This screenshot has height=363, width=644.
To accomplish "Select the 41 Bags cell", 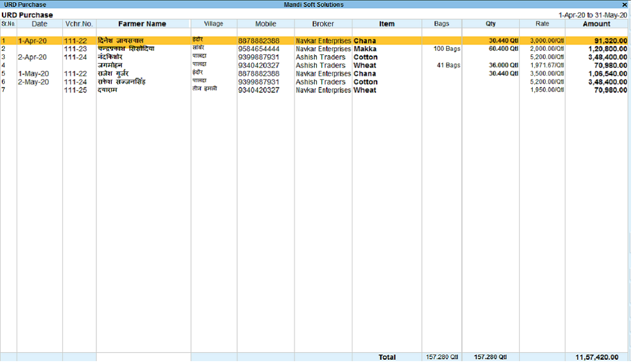I will [448, 66].
